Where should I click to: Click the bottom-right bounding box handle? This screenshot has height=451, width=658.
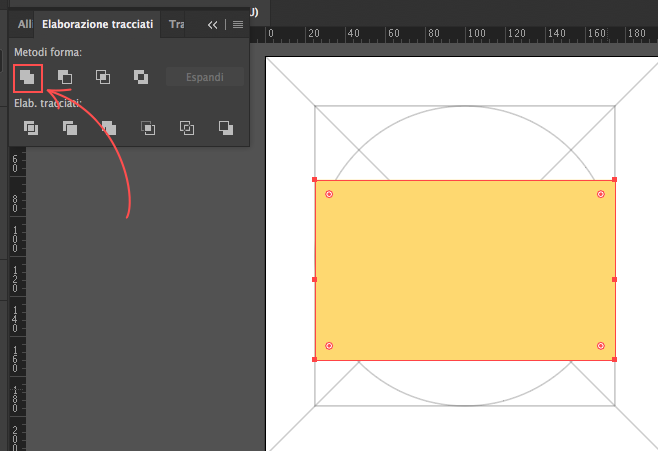[614, 360]
